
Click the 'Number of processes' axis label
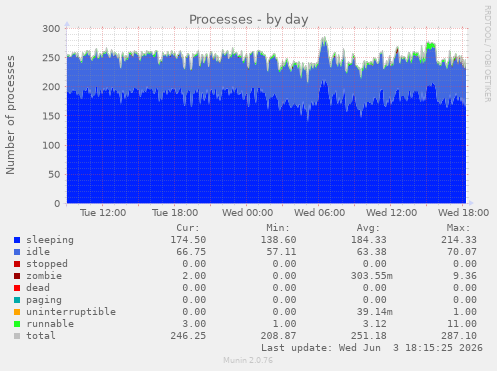(10, 115)
